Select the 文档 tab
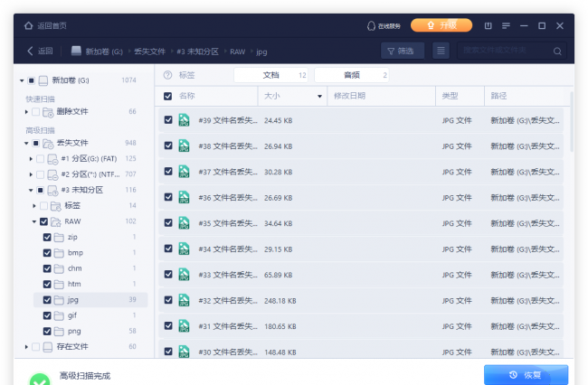 pyautogui.click(x=270, y=75)
